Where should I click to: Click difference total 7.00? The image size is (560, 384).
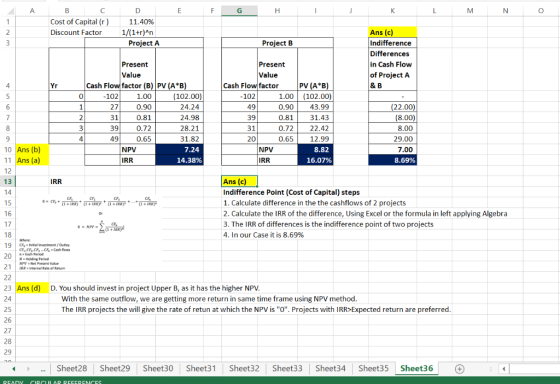(392, 150)
